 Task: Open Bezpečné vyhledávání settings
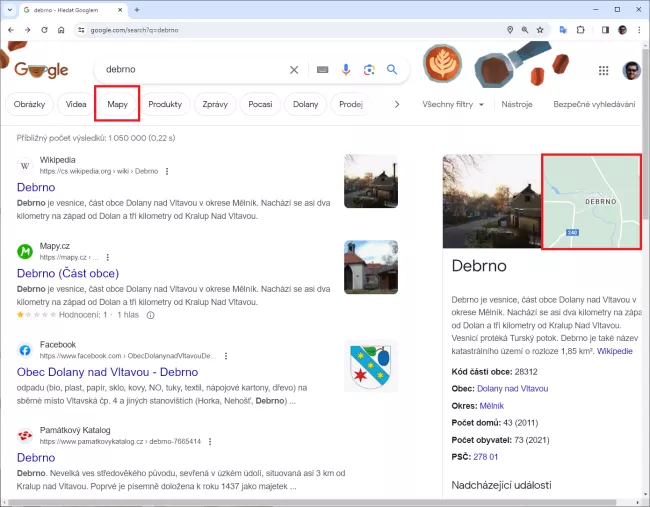coord(594,104)
